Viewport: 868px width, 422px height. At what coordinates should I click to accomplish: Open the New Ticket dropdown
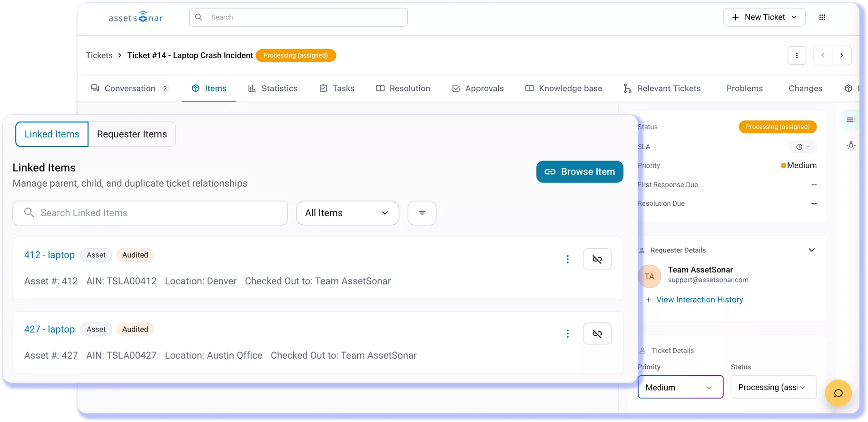pyautogui.click(x=764, y=17)
